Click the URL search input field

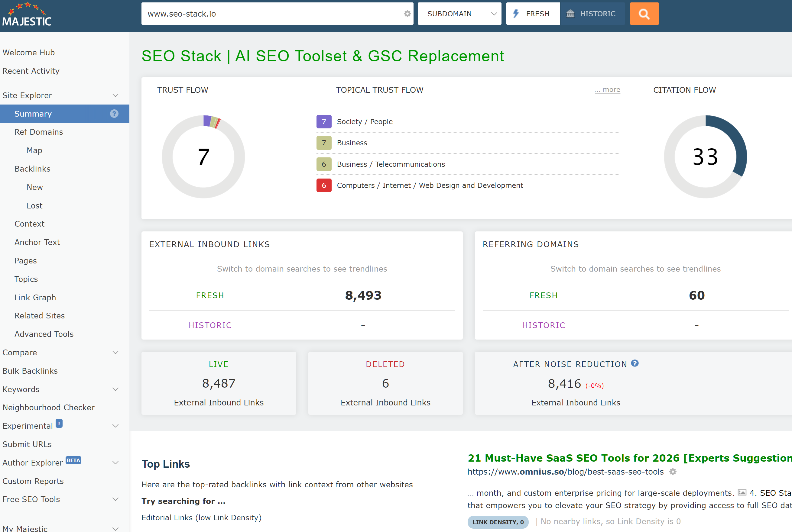(271, 14)
